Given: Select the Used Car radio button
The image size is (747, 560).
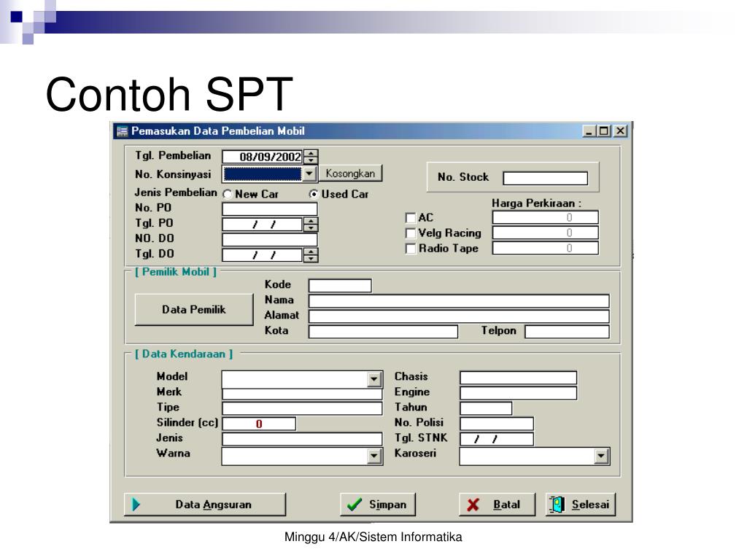Looking at the screenshot, I should pos(314,194).
